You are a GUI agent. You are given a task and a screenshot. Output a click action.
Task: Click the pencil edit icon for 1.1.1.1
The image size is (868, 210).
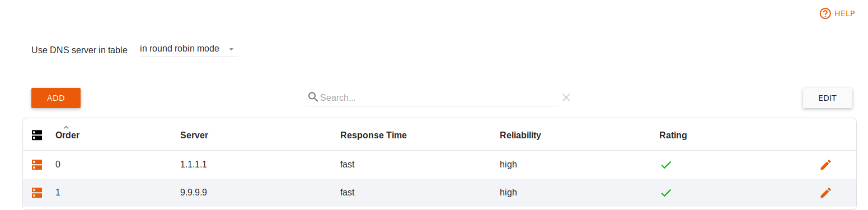coord(825,165)
